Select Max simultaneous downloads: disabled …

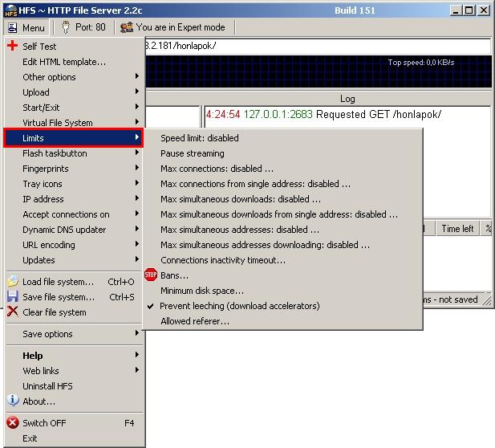pyautogui.click(x=282, y=199)
